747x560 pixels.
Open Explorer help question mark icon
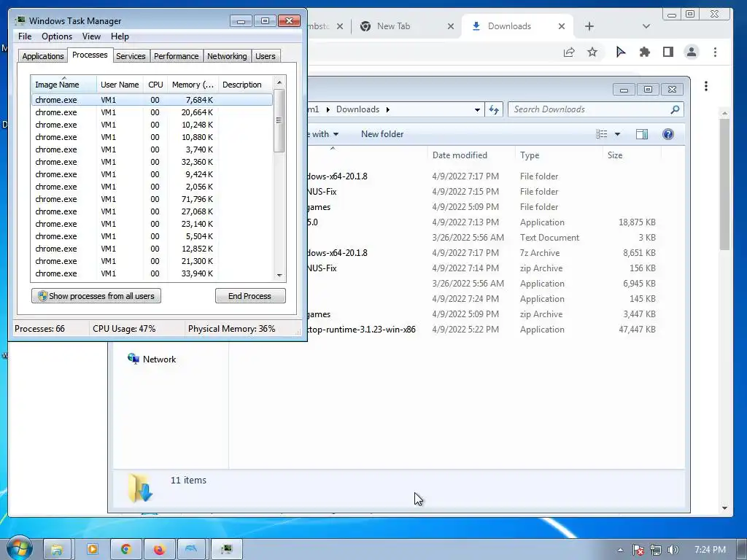pyautogui.click(x=668, y=134)
